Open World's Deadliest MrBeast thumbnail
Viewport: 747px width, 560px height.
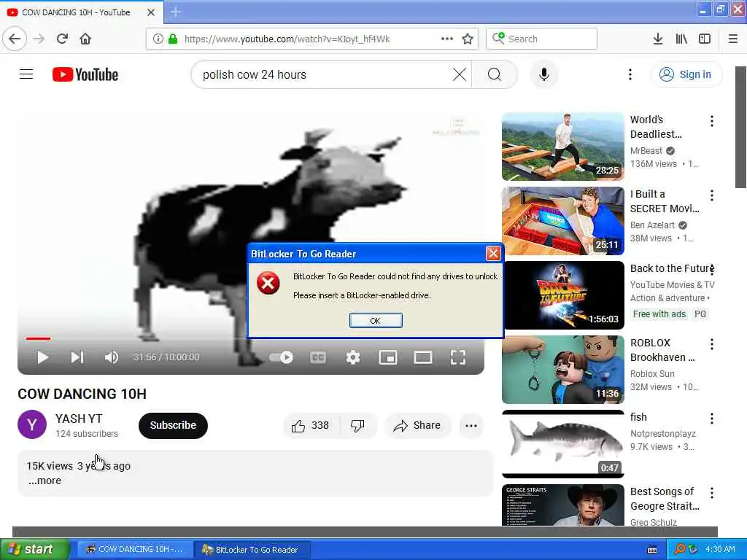pyautogui.click(x=562, y=147)
